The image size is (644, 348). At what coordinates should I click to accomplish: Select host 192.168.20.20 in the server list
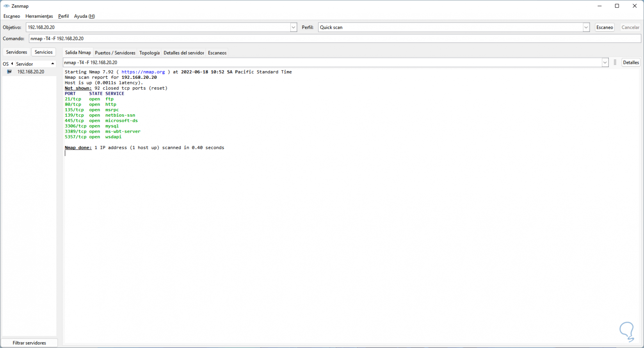(29, 72)
